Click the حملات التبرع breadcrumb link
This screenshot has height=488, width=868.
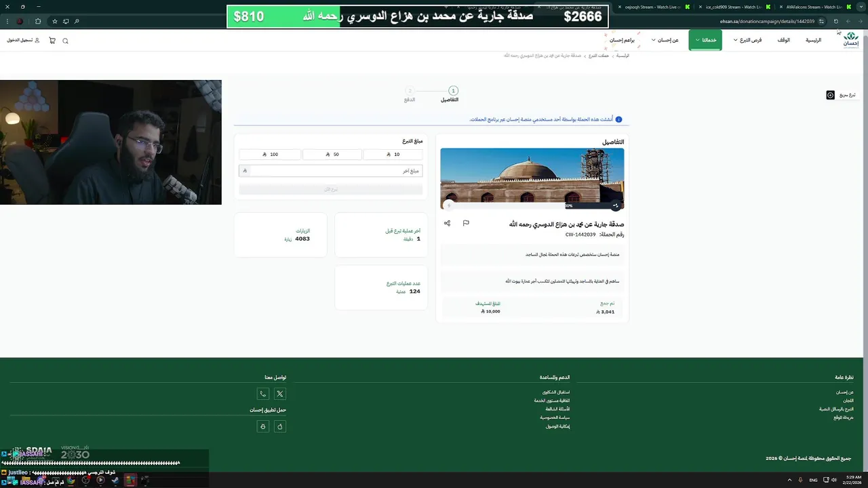click(599, 56)
